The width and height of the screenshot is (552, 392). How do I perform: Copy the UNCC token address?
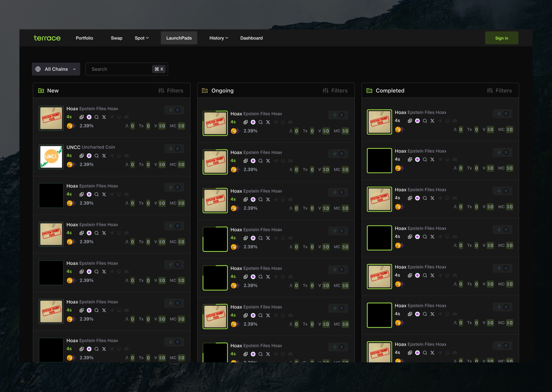coord(82,156)
